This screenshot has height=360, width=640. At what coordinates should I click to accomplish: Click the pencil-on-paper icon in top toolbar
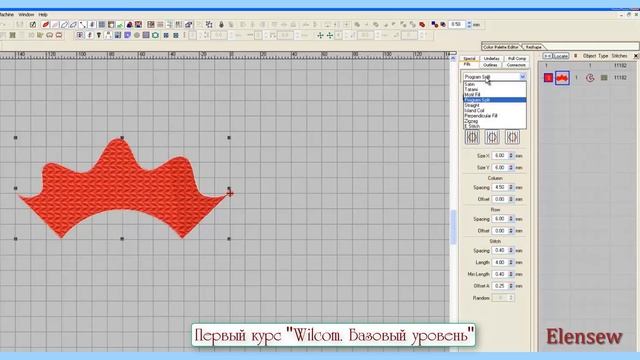coord(33,25)
